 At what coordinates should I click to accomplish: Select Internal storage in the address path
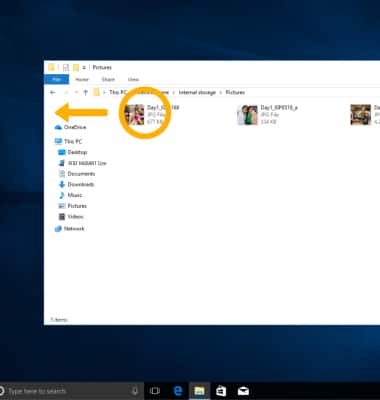click(197, 92)
